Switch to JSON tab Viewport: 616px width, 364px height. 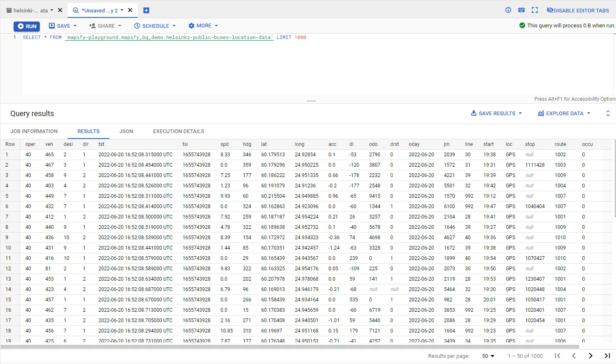[x=126, y=131]
